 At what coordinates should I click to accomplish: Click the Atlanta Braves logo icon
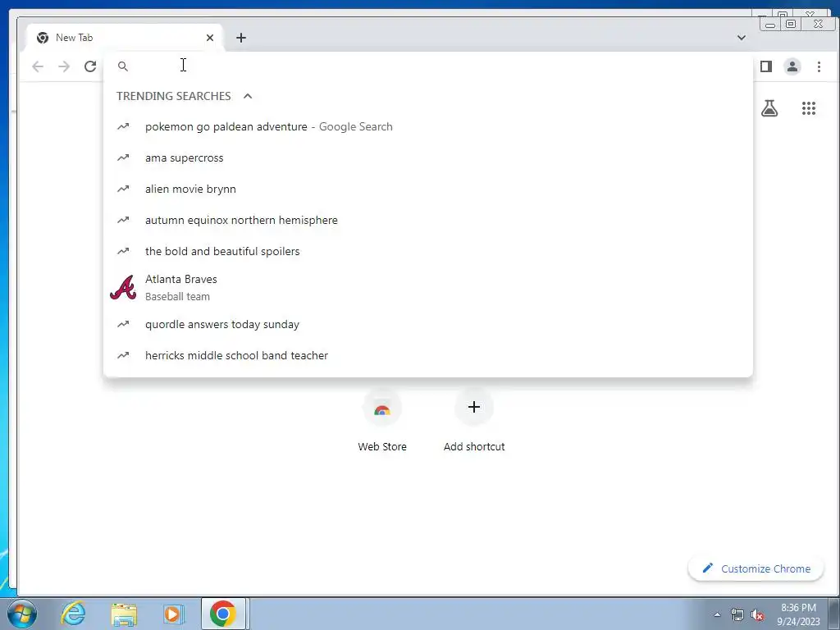(123, 288)
